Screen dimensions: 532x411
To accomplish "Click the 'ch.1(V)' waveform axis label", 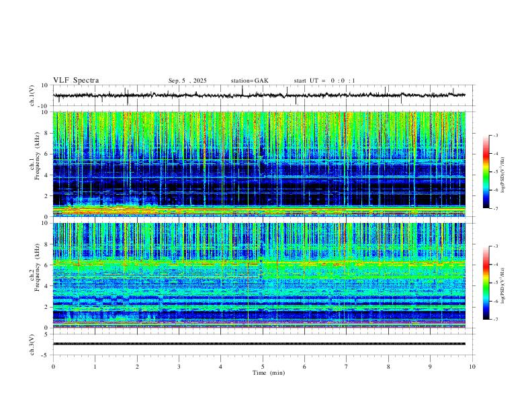I will [x=32, y=95].
